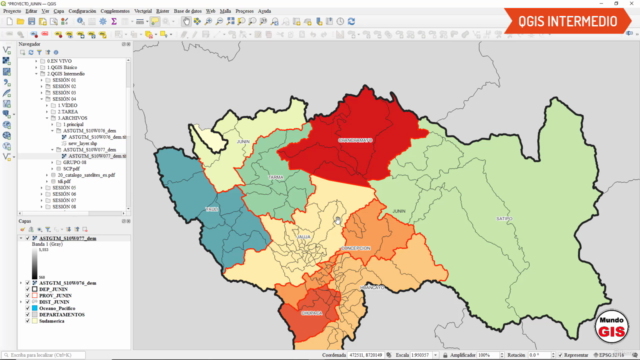640x360 pixels.
Task: Hide the DEPARTAMENTOS layer
Action: coord(28,315)
